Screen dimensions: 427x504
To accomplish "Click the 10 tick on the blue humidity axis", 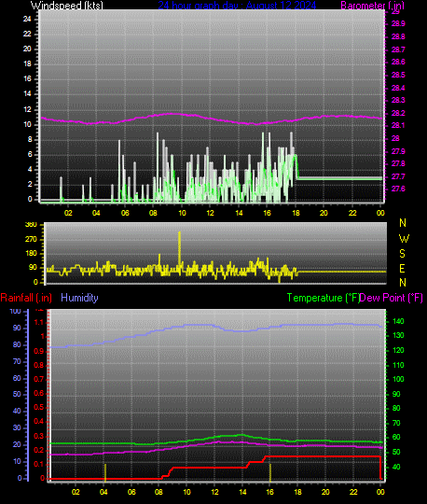I will [x=17, y=462].
